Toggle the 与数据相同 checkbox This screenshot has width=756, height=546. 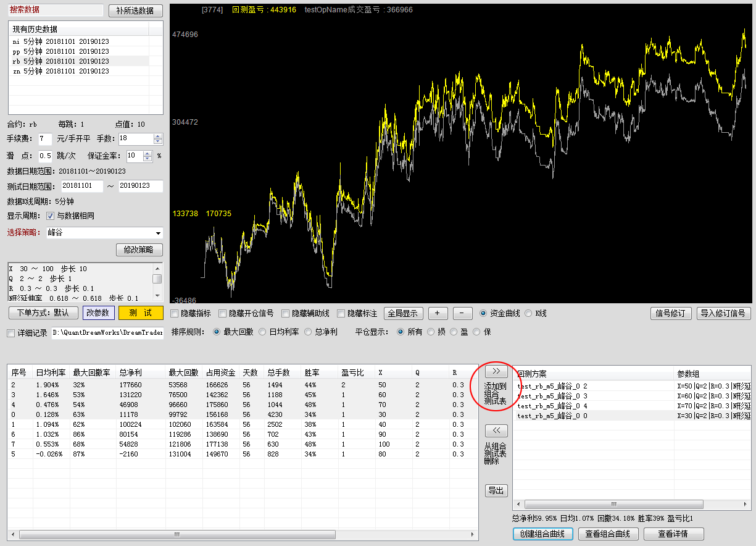pos(51,216)
